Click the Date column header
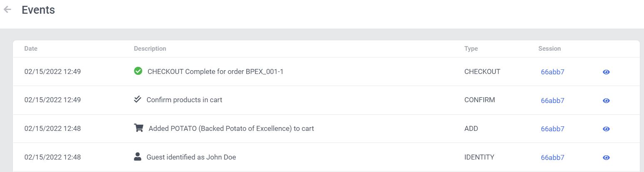This screenshot has width=644, height=172. [x=31, y=49]
